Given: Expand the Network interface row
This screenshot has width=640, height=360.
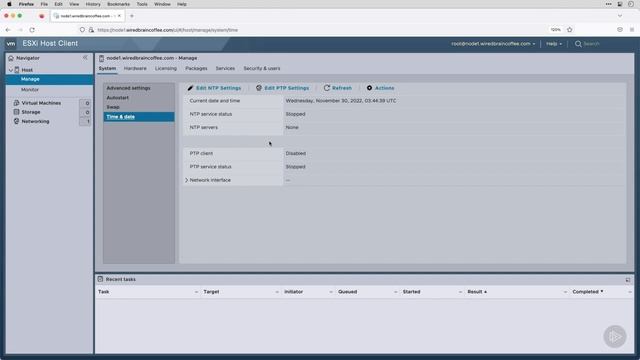Looking at the screenshot, I should pos(187,180).
